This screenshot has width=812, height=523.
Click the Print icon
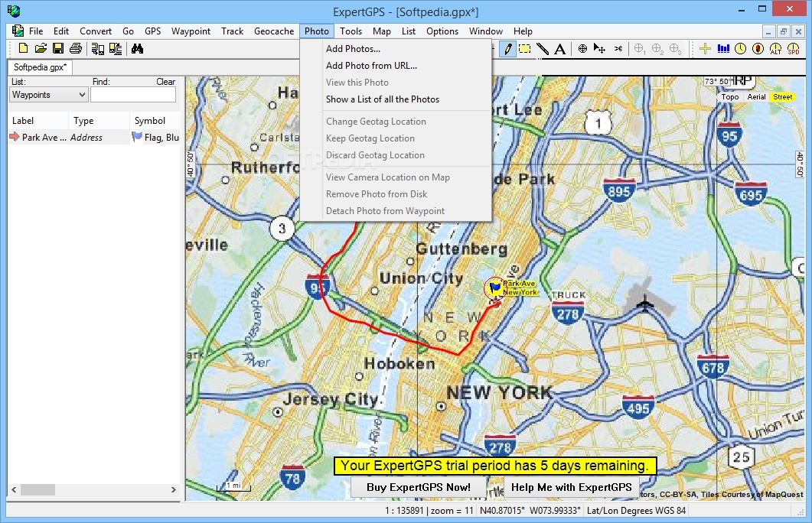click(x=76, y=49)
